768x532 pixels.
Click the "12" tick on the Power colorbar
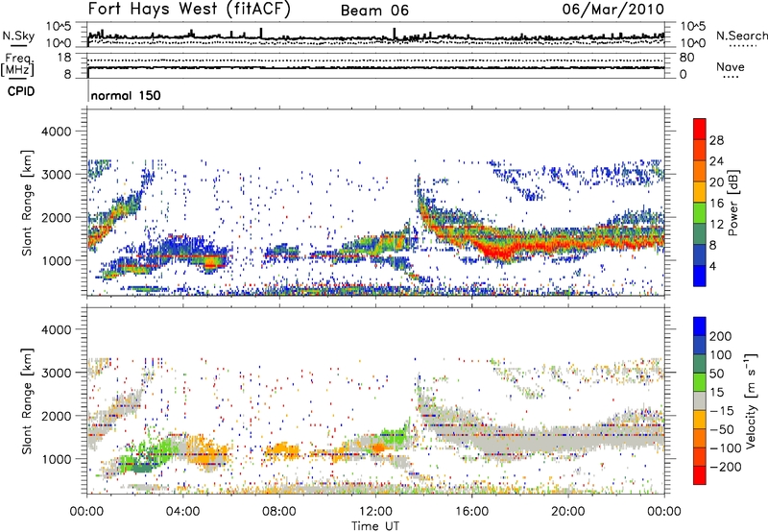point(716,225)
